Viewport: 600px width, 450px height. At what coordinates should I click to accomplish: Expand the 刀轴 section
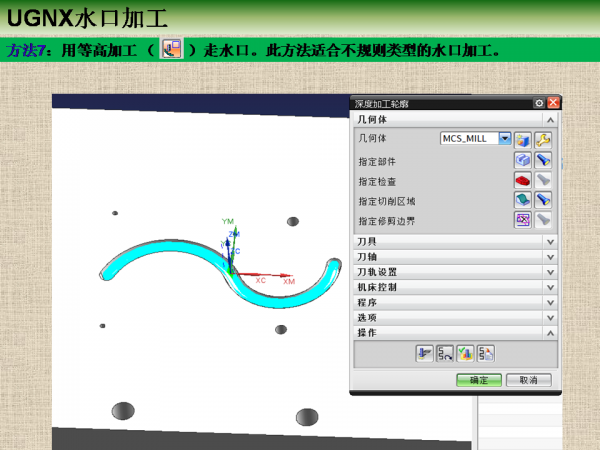(x=550, y=257)
